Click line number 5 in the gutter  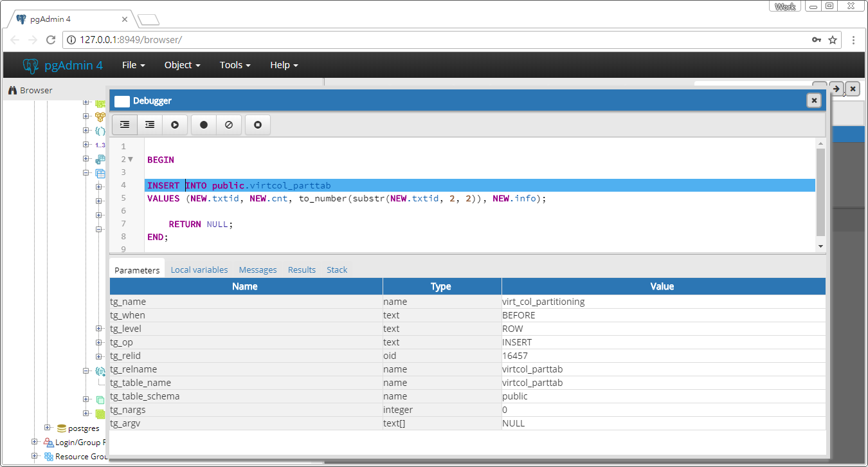click(x=123, y=198)
